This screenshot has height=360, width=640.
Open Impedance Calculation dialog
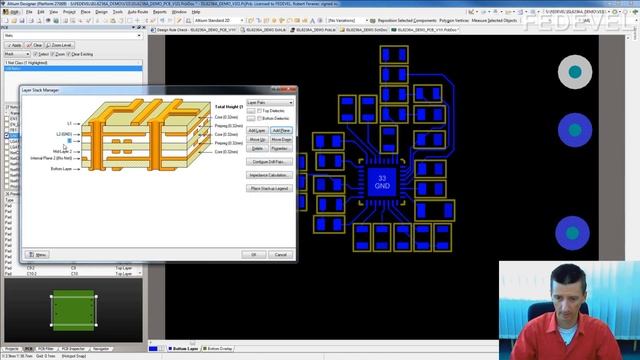tap(269, 175)
